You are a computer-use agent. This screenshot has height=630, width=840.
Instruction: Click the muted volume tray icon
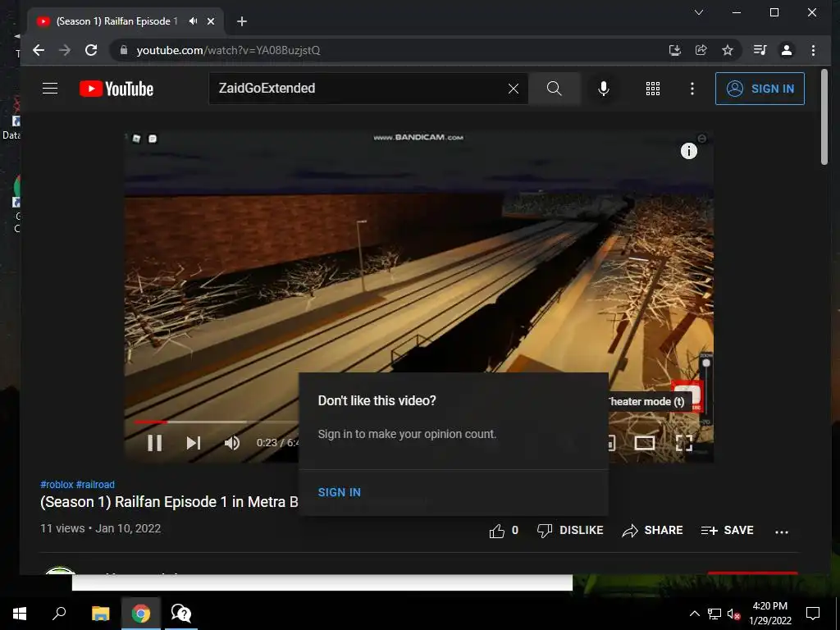pyautogui.click(x=734, y=614)
